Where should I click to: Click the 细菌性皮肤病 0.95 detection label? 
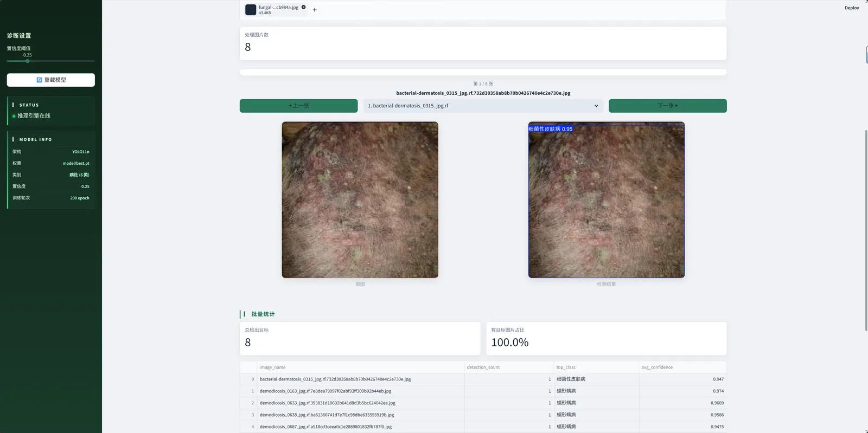551,129
